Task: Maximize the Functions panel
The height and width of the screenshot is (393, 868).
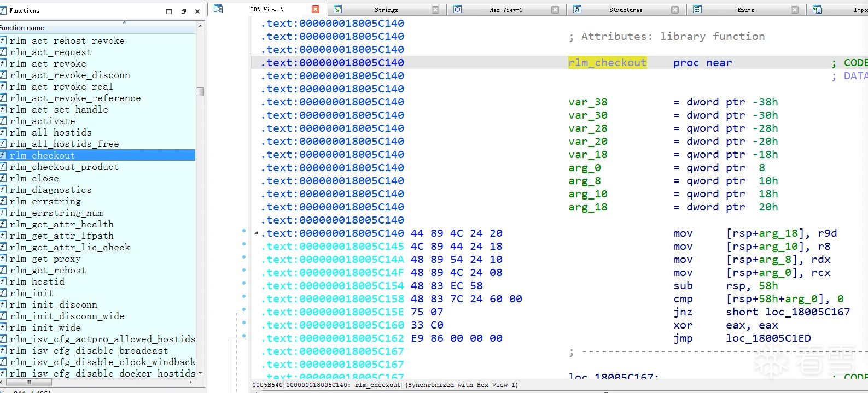Action: (169, 11)
